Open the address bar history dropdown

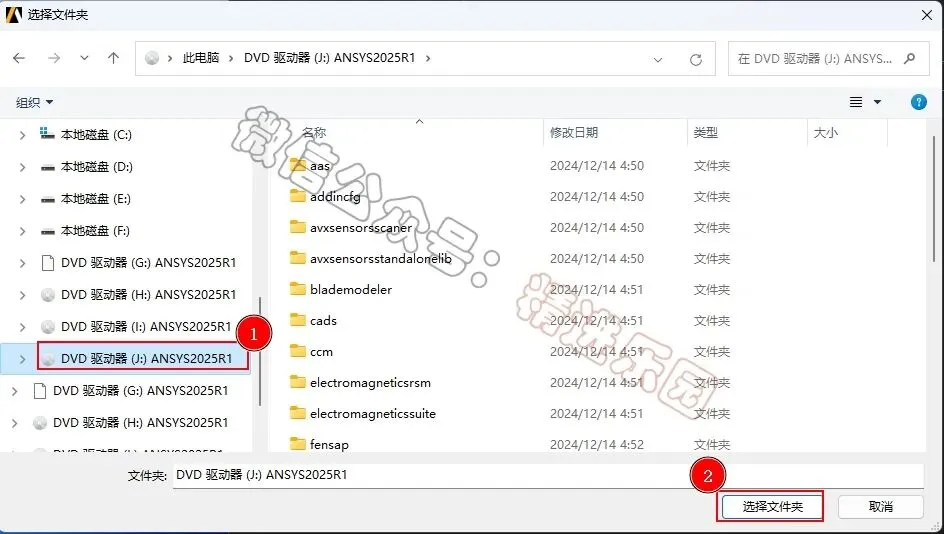tap(658, 60)
